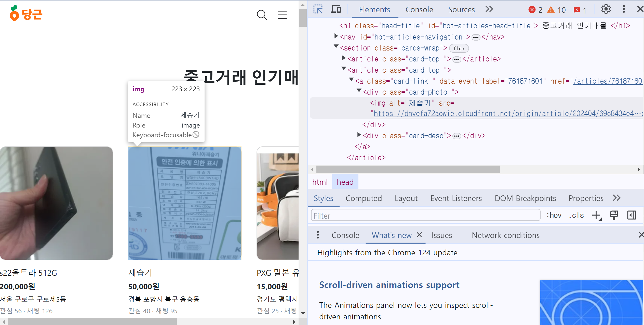The height and width of the screenshot is (325, 644).
Task: Expand the div card-desc node
Action: click(x=359, y=135)
